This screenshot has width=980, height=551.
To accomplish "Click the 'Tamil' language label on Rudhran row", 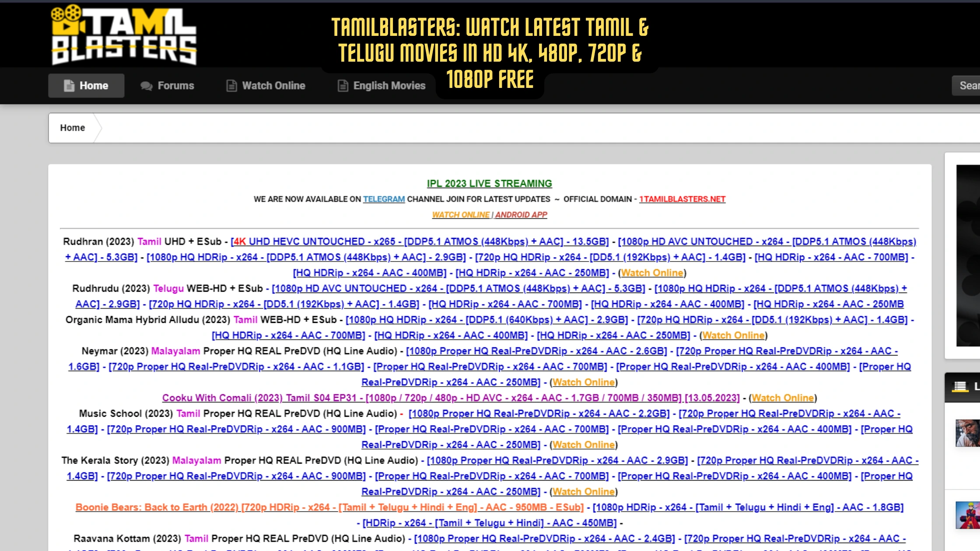I will pos(150,242).
